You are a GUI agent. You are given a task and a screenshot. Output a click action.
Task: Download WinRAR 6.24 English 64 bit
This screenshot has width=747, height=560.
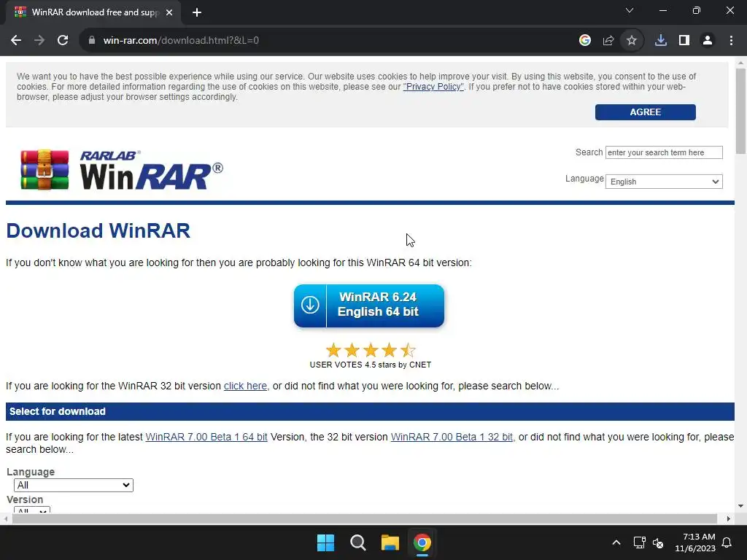click(x=368, y=306)
